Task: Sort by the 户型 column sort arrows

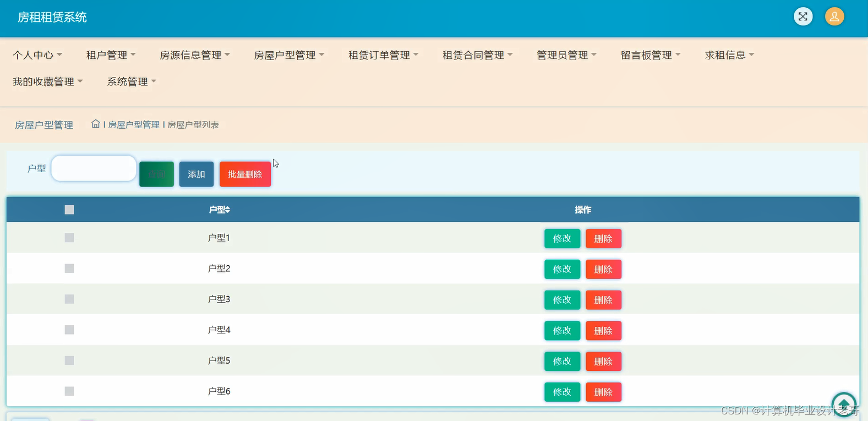Action: pos(227,210)
